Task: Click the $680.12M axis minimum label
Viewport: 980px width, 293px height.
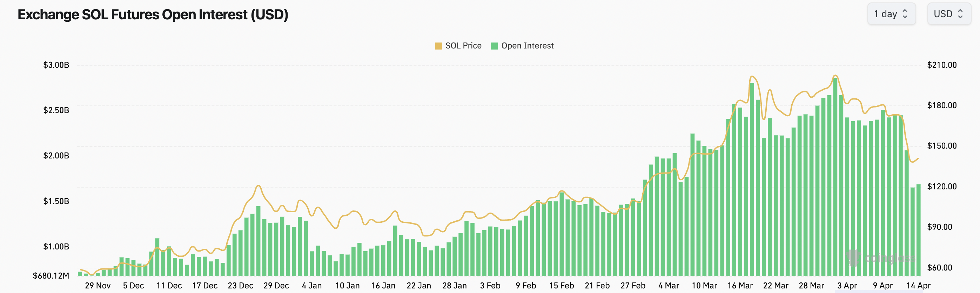Action: [x=51, y=275]
